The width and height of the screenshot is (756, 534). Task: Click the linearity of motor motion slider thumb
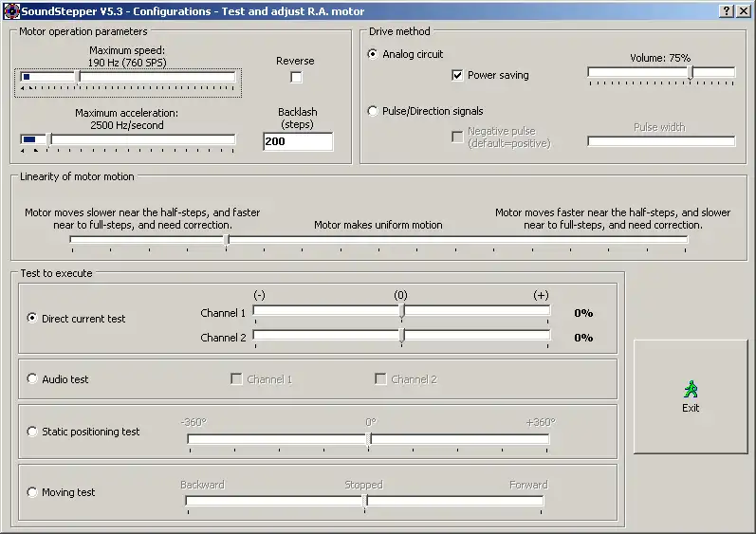click(x=226, y=240)
